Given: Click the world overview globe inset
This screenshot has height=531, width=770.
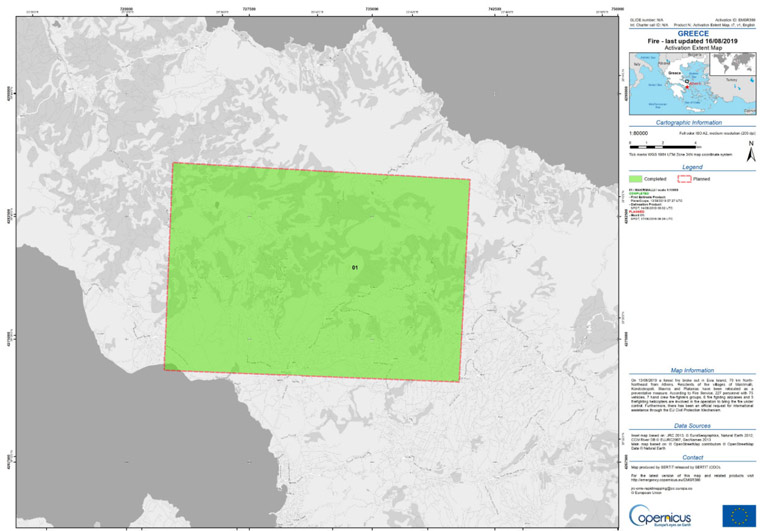Looking at the screenshot, I should click(x=735, y=64).
